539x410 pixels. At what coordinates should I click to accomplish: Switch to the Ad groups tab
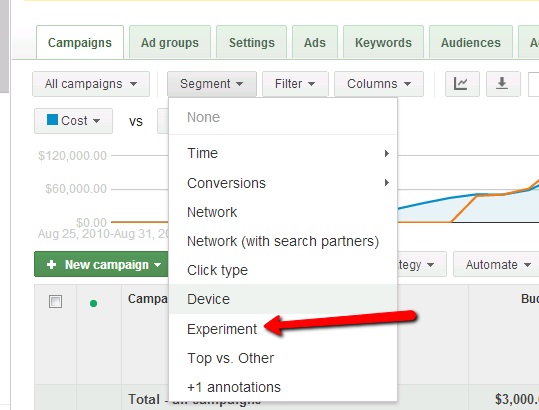click(x=170, y=43)
